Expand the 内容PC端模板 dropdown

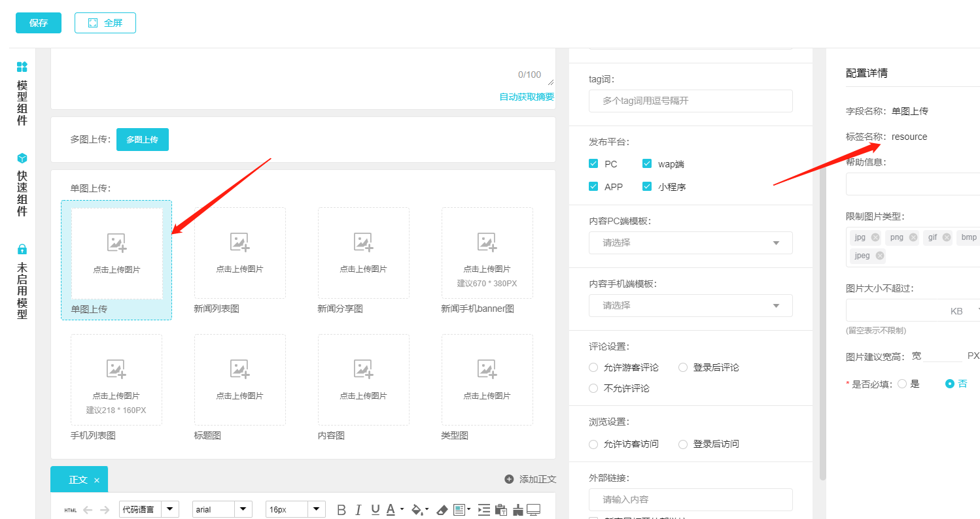point(690,243)
